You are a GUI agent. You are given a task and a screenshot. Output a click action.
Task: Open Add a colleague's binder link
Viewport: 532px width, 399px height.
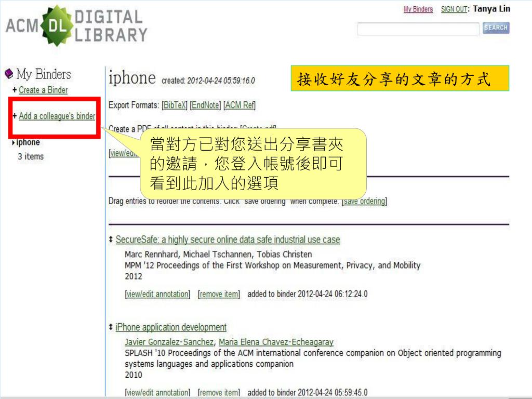57,116
